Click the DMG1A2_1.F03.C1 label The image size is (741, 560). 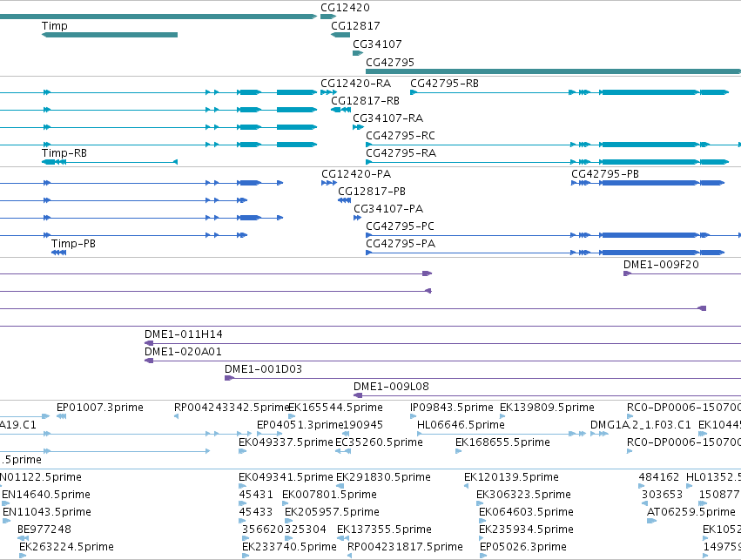(x=640, y=426)
